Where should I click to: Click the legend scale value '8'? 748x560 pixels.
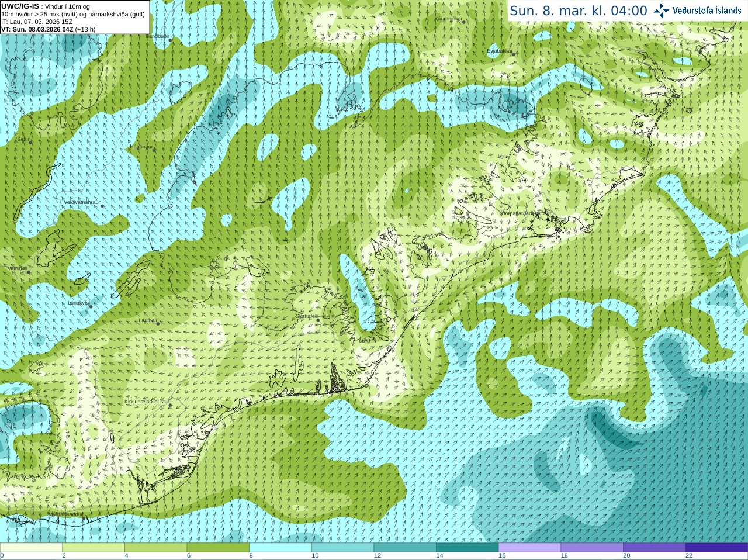[x=251, y=556]
